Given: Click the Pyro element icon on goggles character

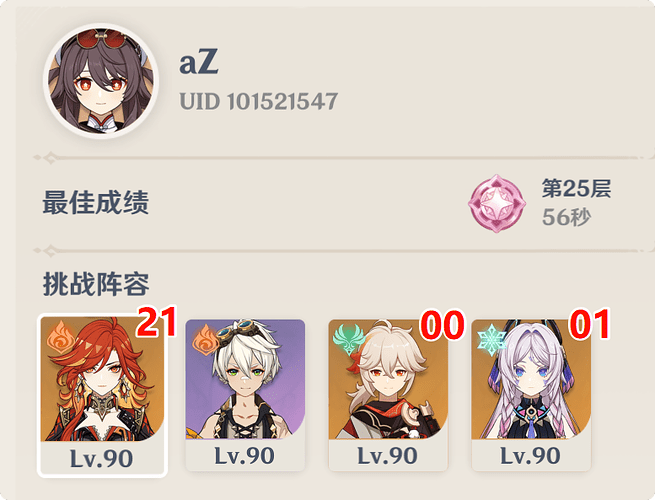Looking at the screenshot, I should click(x=206, y=340).
